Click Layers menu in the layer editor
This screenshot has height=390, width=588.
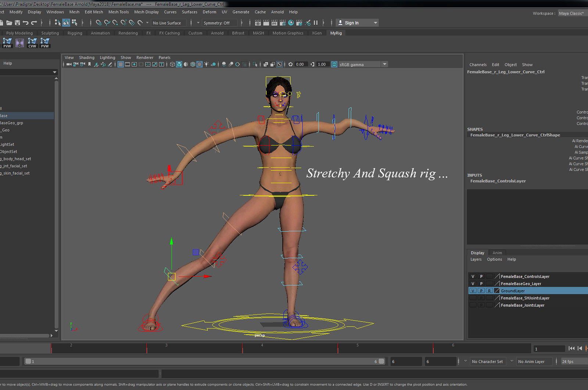[x=476, y=259]
